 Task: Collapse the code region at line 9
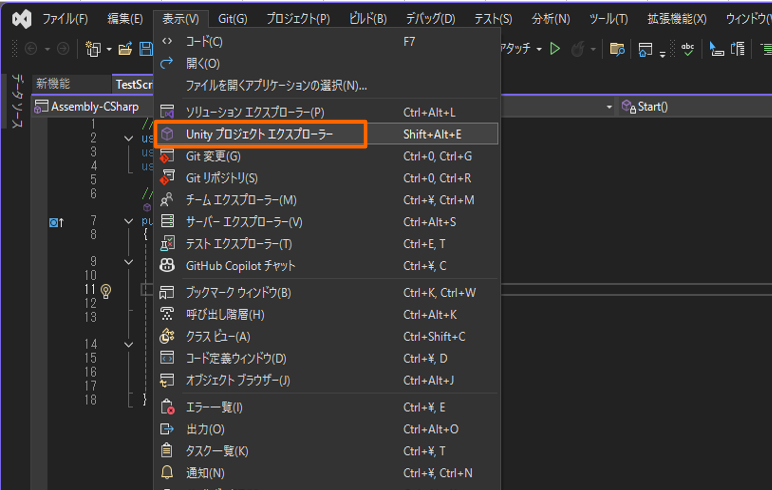coord(129,262)
